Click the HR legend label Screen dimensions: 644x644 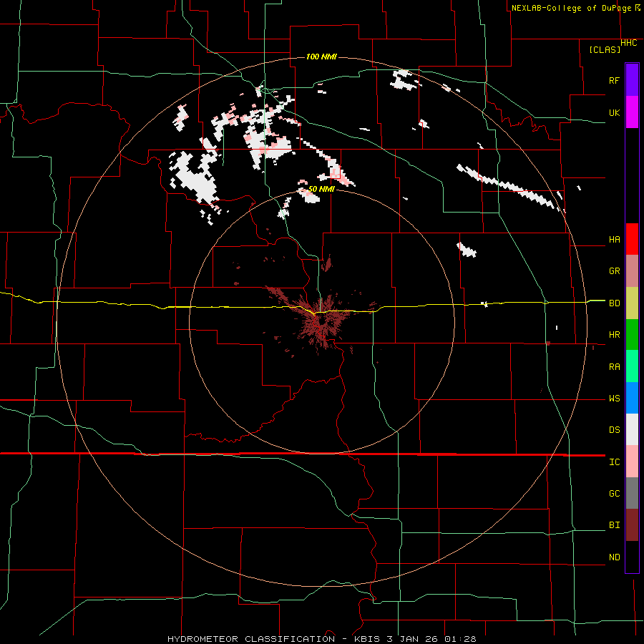(614, 335)
